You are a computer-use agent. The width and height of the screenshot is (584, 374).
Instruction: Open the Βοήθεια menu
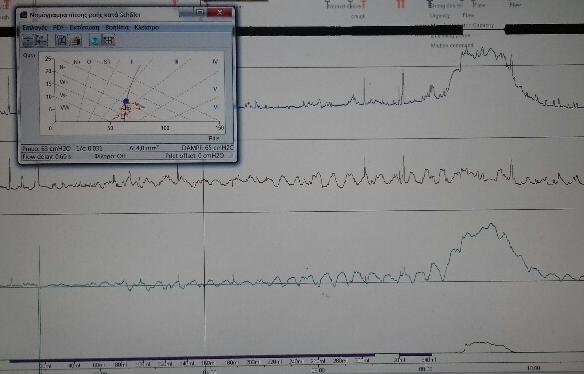click(x=117, y=28)
